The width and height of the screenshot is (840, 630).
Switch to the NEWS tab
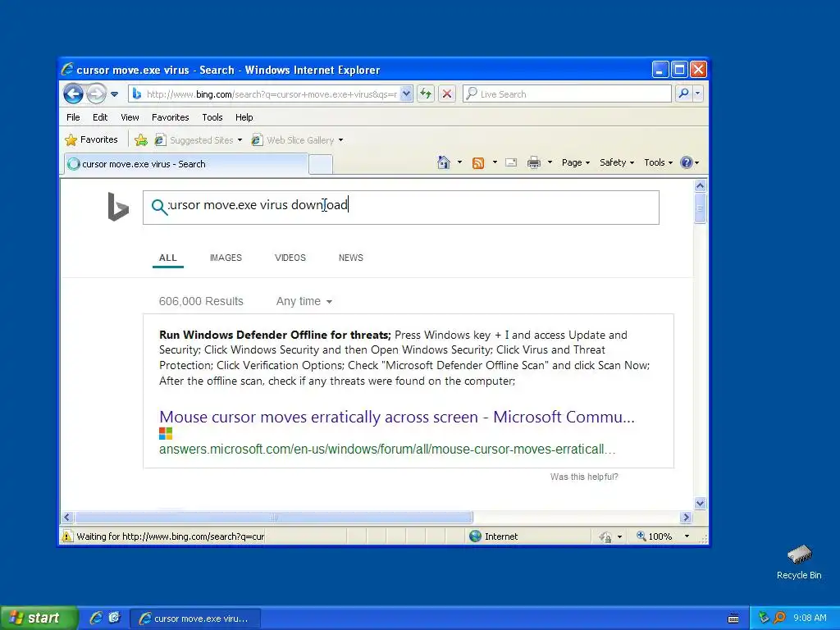click(x=351, y=258)
